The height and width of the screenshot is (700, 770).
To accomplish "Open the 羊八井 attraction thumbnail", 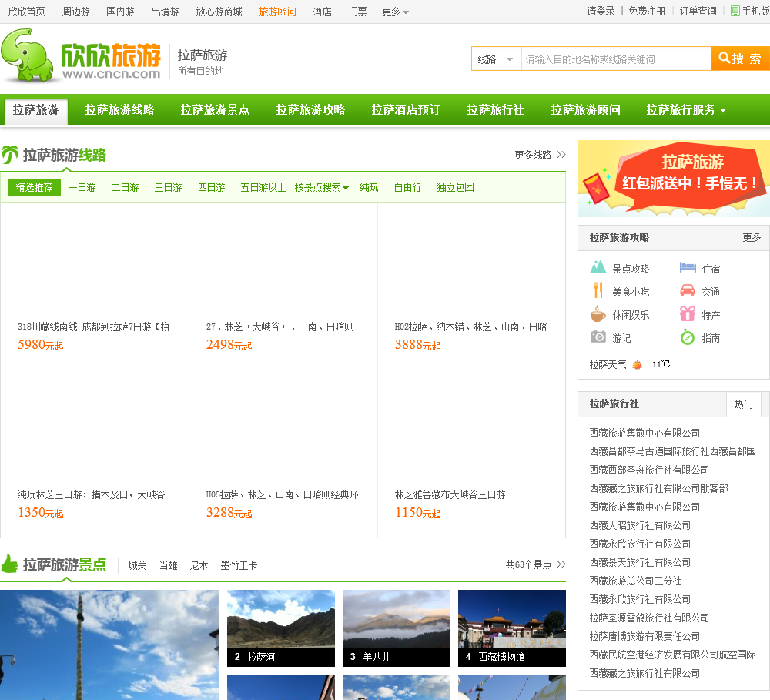I will [x=397, y=628].
